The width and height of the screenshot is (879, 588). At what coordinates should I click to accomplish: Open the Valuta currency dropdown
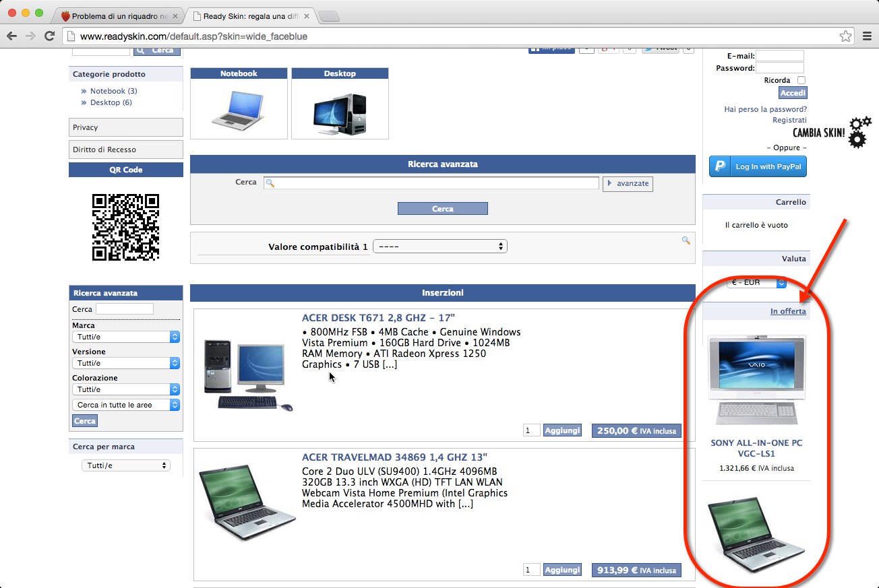756,282
